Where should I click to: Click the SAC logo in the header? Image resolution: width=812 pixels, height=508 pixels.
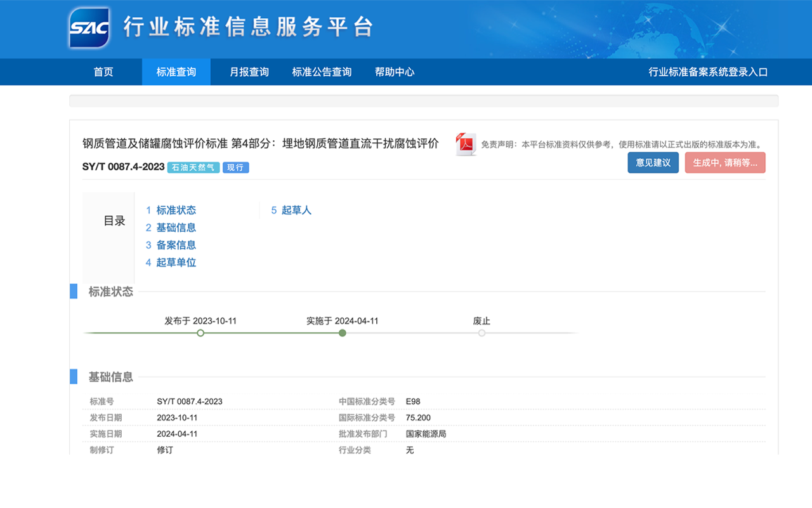[x=89, y=29]
